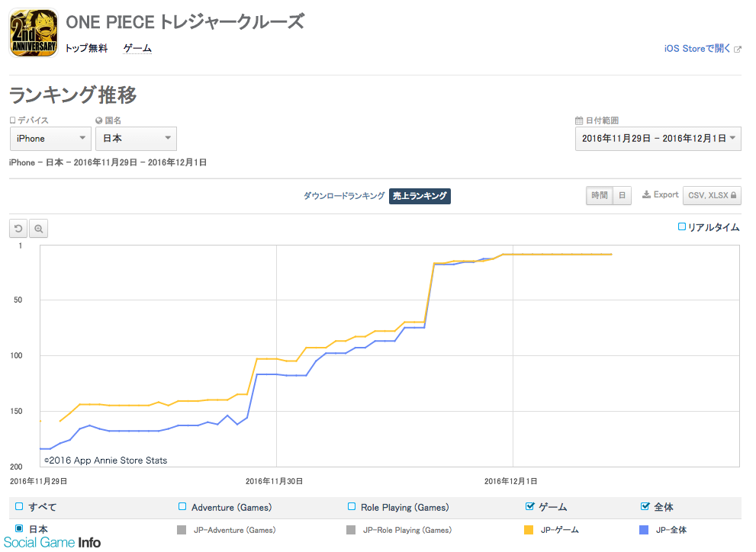Uncheck the ゲーム legend checkbox
756x552 pixels.
click(530, 506)
